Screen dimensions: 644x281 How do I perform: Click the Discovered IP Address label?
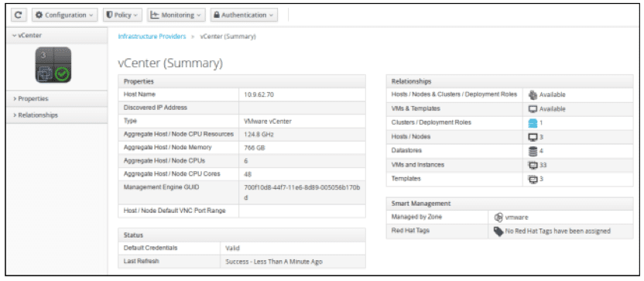coord(156,108)
